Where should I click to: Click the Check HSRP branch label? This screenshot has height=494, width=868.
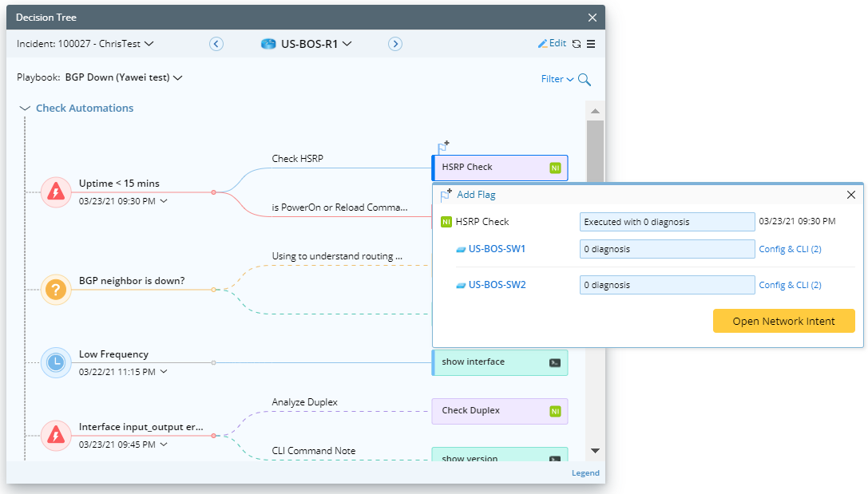pos(297,159)
